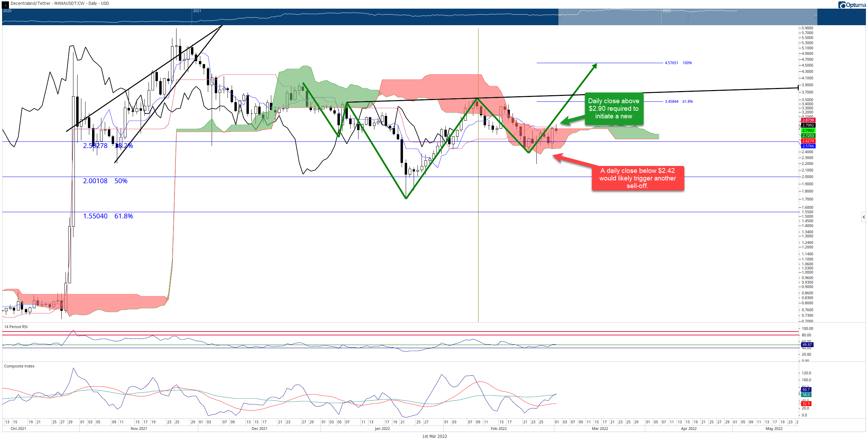Image resolution: width=868 pixels, height=443 pixels.
Task: Select the 2.00108 50% retracement label
Action: pyautogui.click(x=105, y=181)
